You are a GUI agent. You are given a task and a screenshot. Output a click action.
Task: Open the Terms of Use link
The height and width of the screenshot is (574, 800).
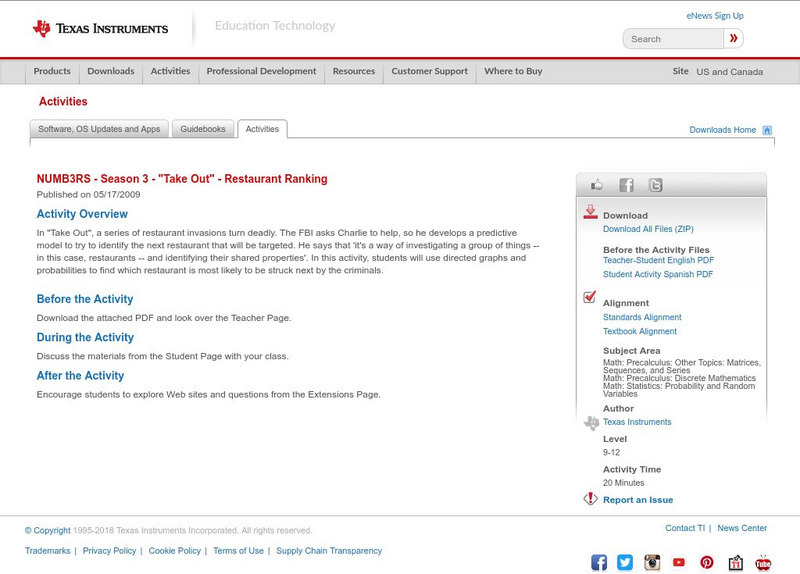[x=238, y=551]
